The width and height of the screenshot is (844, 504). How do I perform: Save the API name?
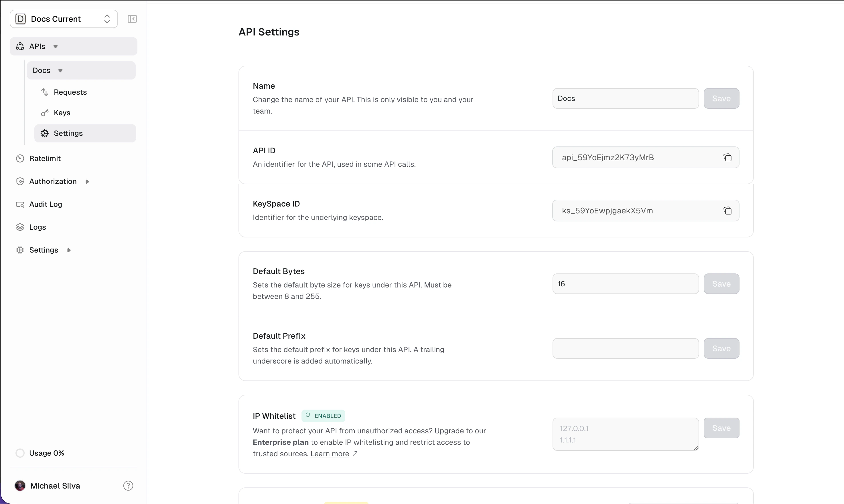pos(721,98)
